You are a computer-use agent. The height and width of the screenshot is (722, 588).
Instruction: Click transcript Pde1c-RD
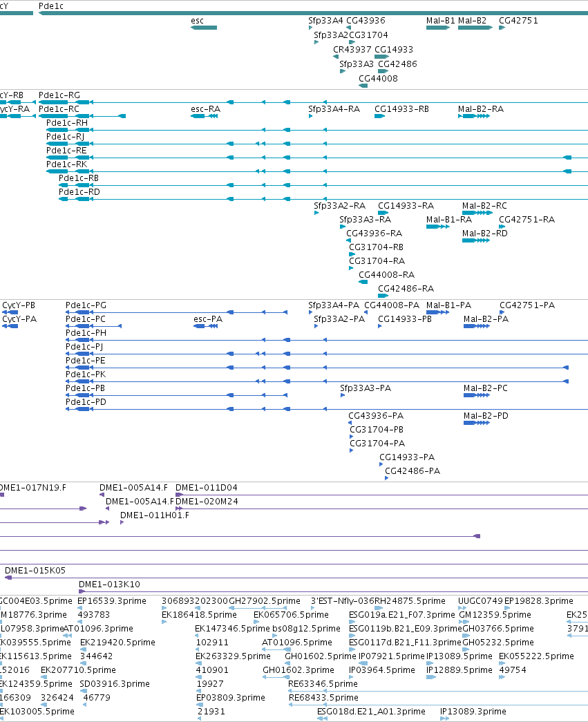coord(79,192)
